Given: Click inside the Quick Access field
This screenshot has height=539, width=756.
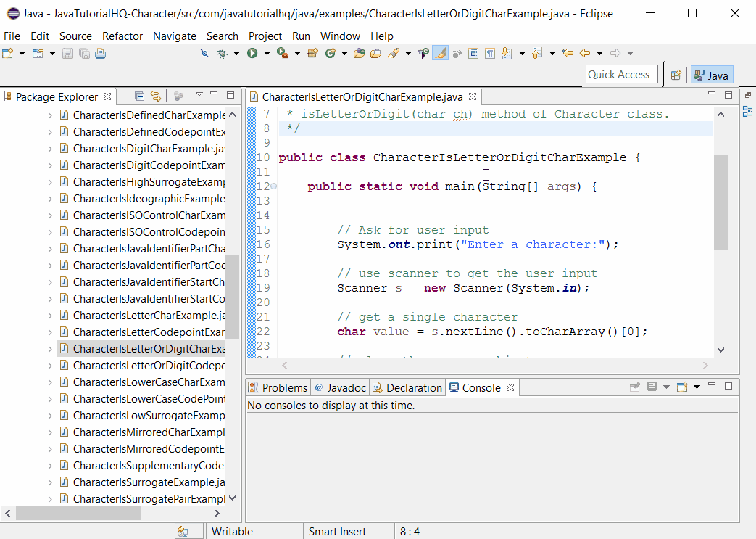Looking at the screenshot, I should 620,74.
